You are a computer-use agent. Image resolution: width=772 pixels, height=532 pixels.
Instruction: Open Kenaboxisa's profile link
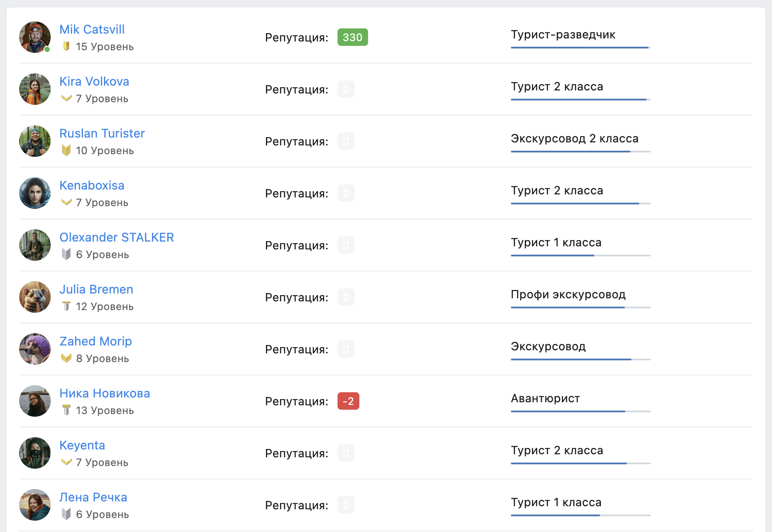(x=92, y=185)
